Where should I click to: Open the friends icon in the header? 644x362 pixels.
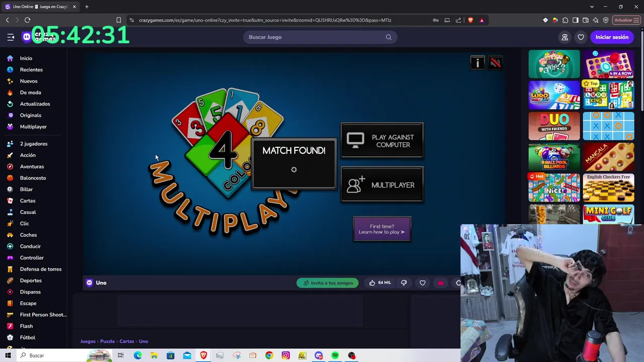coord(565,37)
